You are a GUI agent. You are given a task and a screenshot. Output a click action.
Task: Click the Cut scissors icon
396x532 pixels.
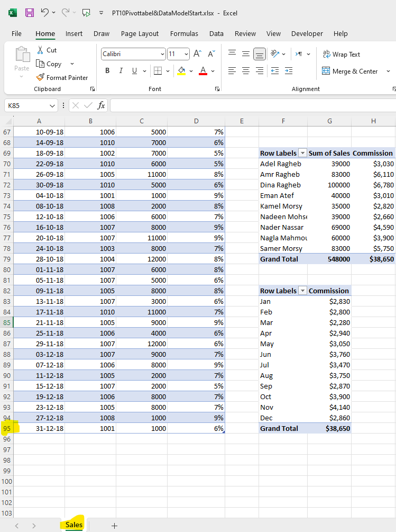pos(40,50)
